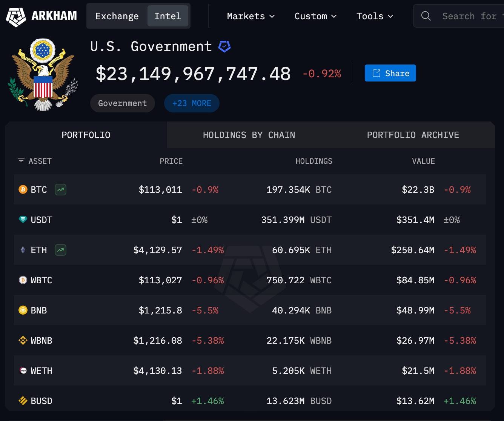This screenshot has width=504, height=421.
Task: Open the Portfolio Archive tab
Action: click(413, 135)
